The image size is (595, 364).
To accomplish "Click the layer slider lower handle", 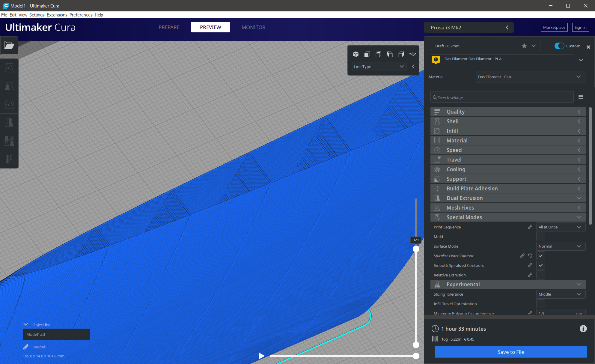I will (x=416, y=345).
